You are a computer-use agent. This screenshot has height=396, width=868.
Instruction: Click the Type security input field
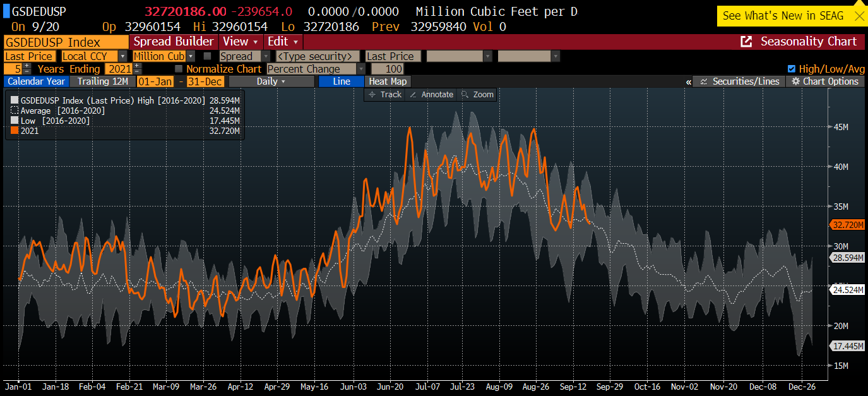[318, 56]
